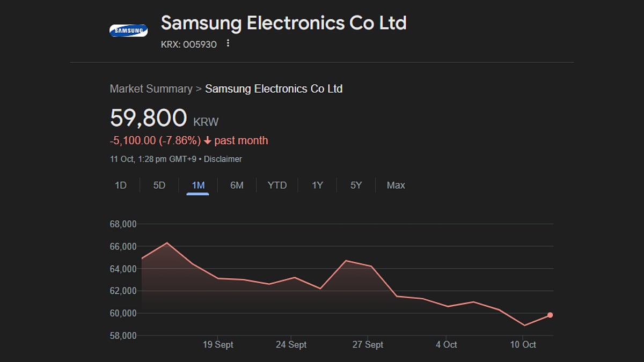Show year-to-date YTD chart
Image resolution: width=644 pixels, height=362 pixels.
tap(277, 186)
